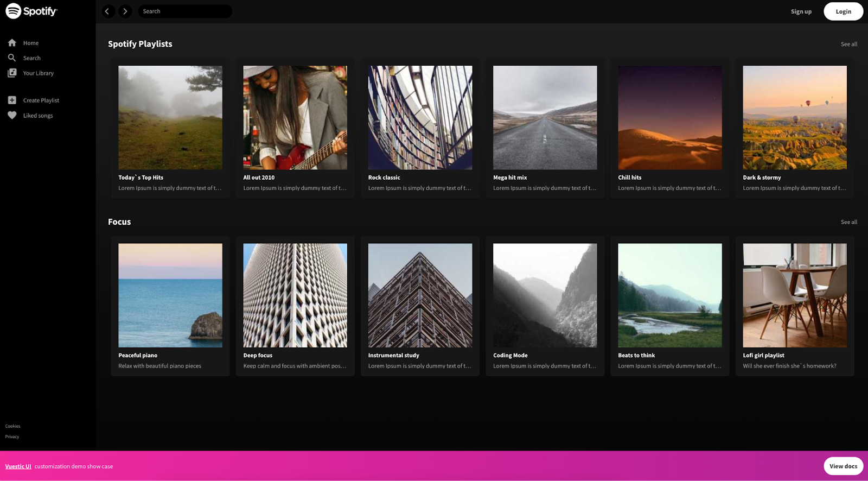Image resolution: width=868 pixels, height=481 pixels.
Task: Click the Focus section heading
Action: point(119,221)
